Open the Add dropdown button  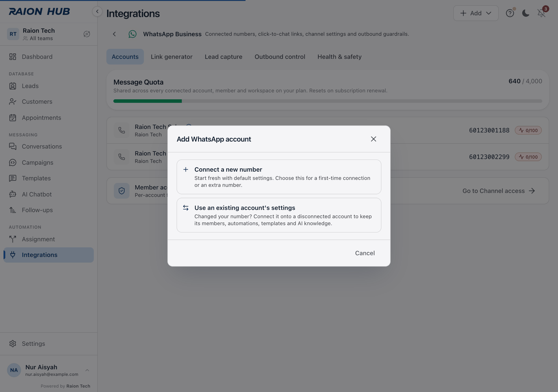point(476,13)
